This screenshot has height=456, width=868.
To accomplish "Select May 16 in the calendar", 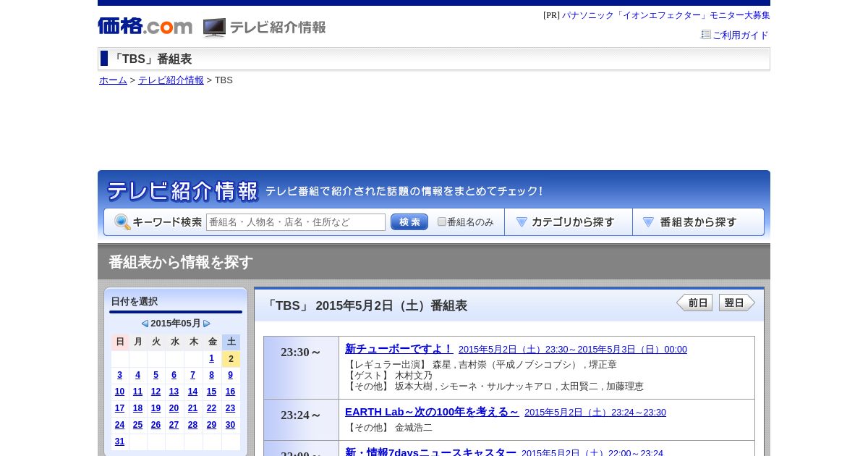I will point(231,392).
